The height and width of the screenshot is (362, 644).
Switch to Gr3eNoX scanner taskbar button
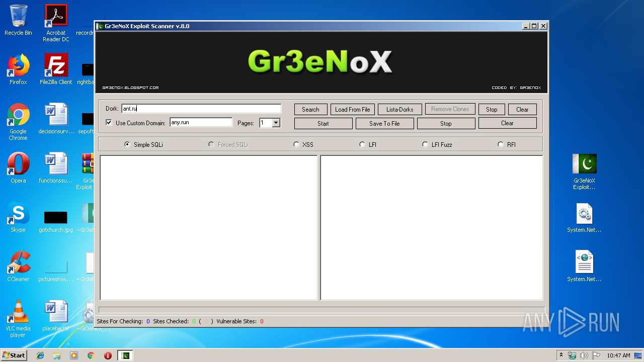[126, 355]
